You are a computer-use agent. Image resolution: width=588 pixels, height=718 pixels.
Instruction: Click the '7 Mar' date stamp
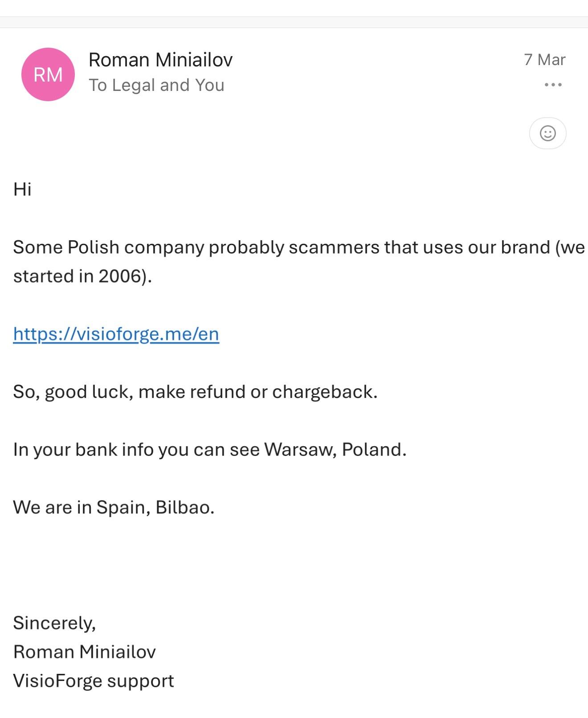[544, 60]
